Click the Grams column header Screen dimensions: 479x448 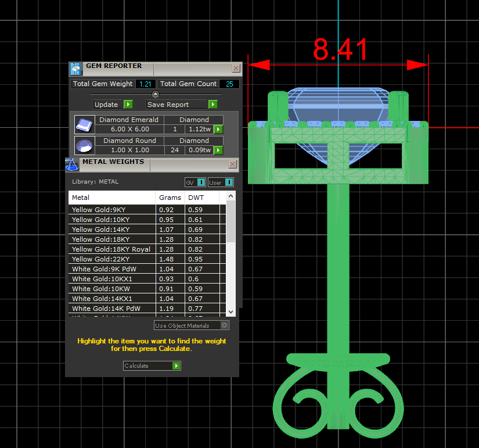(x=170, y=198)
